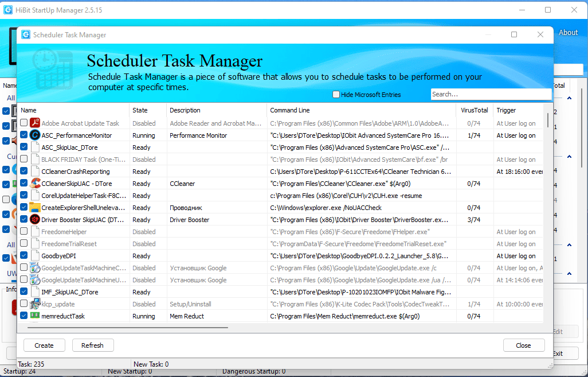Enable the Hide Microsoft Entries checkbox
This screenshot has width=588, height=377.
pos(336,95)
